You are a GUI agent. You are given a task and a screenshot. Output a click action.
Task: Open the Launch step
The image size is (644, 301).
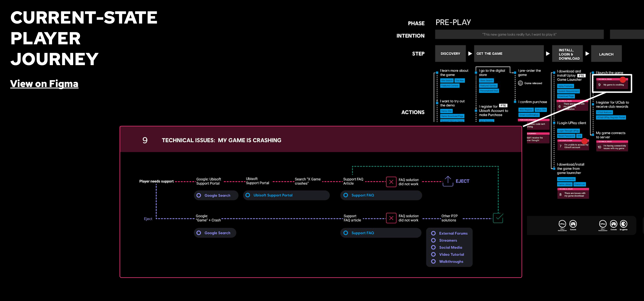click(606, 54)
